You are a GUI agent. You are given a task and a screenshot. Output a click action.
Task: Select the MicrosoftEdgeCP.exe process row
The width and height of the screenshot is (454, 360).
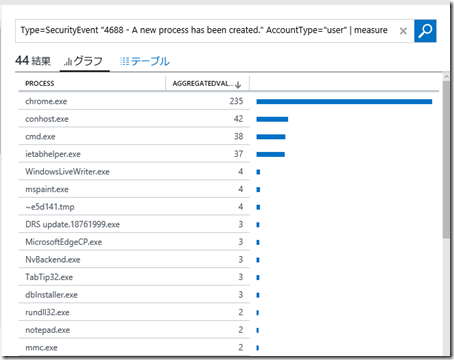click(134, 242)
